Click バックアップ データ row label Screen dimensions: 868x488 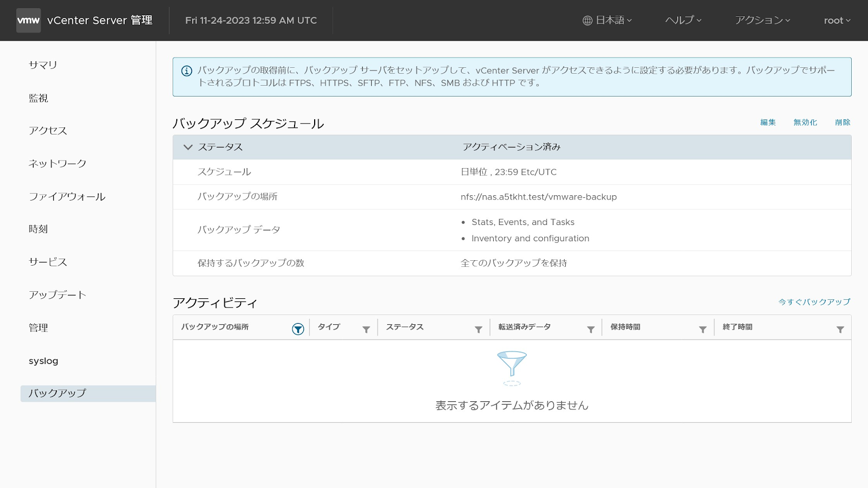(239, 230)
